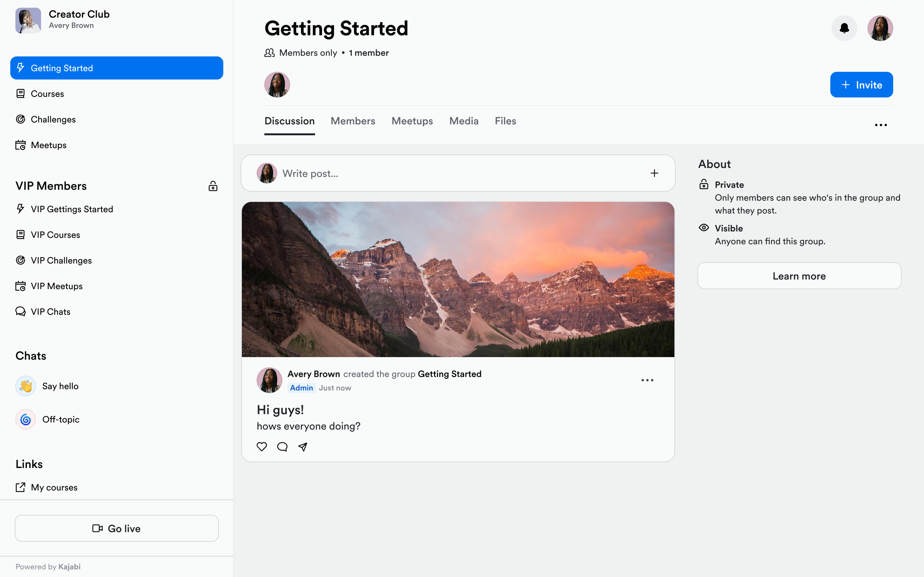The height and width of the screenshot is (577, 924).
Task: Switch to the Media tab
Action: tap(464, 121)
